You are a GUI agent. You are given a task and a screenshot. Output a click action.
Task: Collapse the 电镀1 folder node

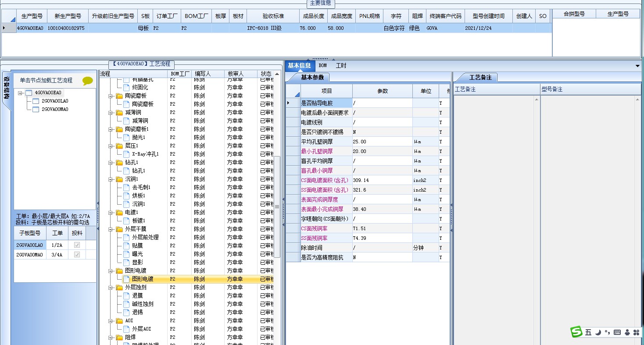(x=111, y=213)
